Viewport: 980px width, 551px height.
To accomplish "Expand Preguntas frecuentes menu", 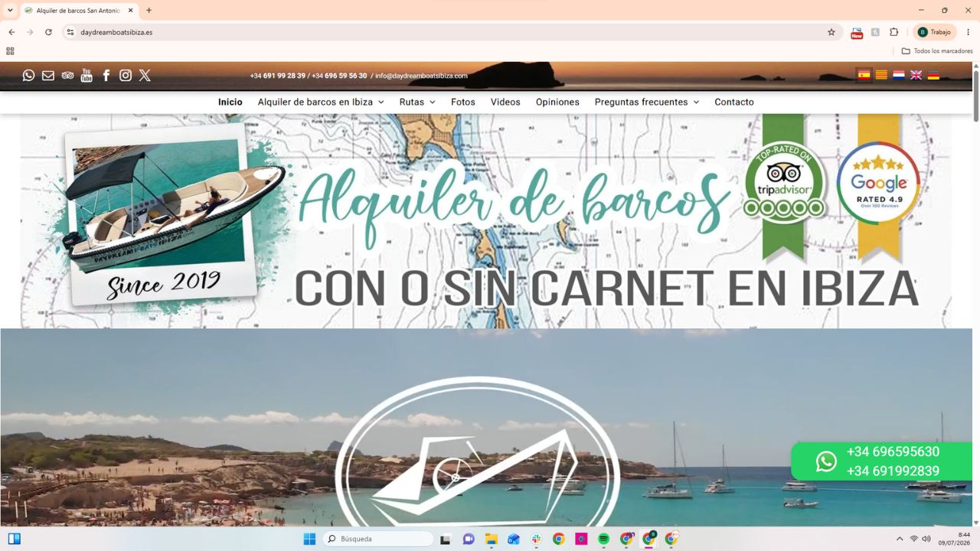I will pos(647,102).
